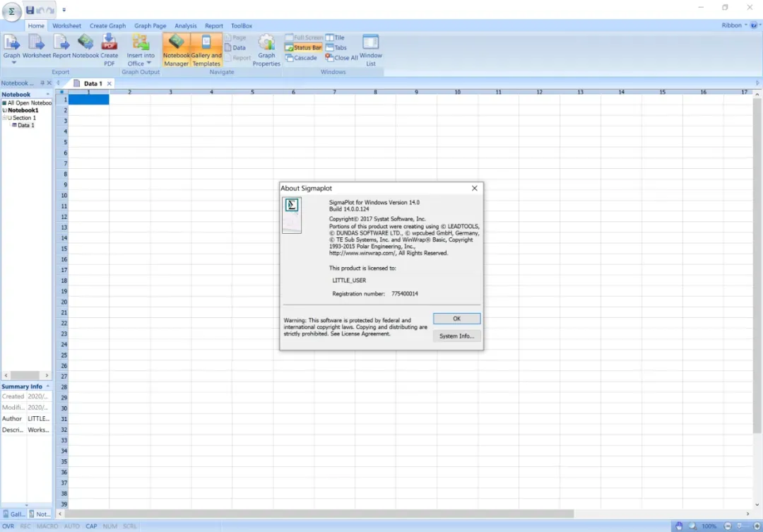This screenshot has height=532, width=763.
Task: Close the About Sigmaplot dialog
Action: coord(475,189)
